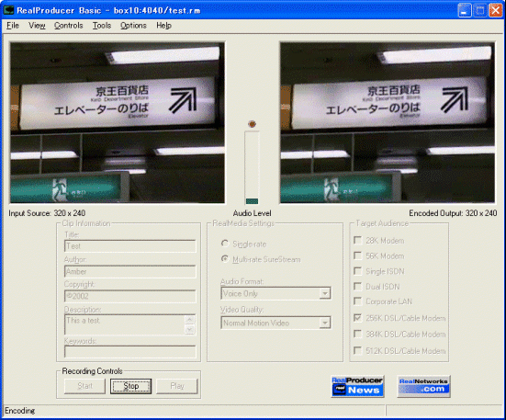Open the Options menu
This screenshot has height=420, width=506.
click(x=133, y=26)
